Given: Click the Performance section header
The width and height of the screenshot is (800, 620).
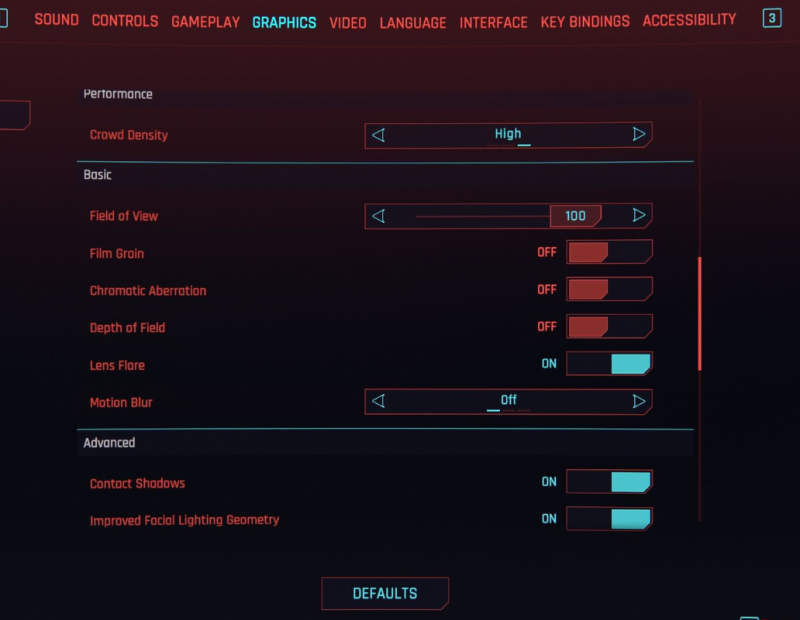Looking at the screenshot, I should pos(118,94).
